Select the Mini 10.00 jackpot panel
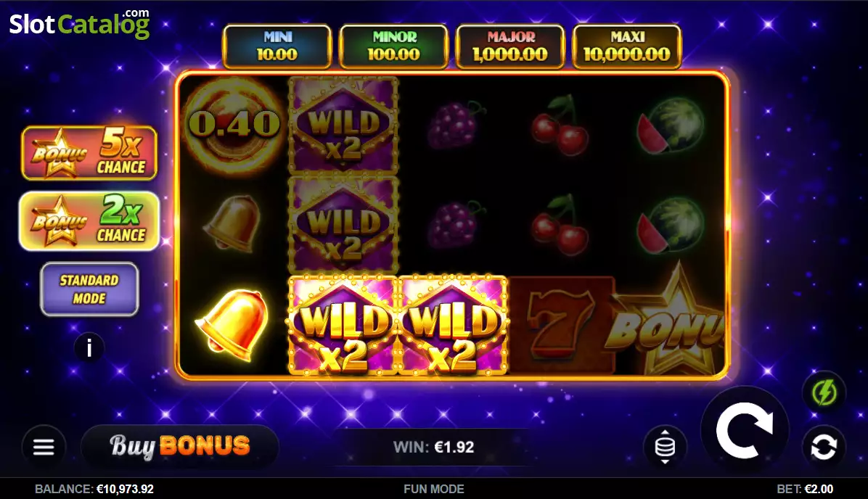 [277, 46]
